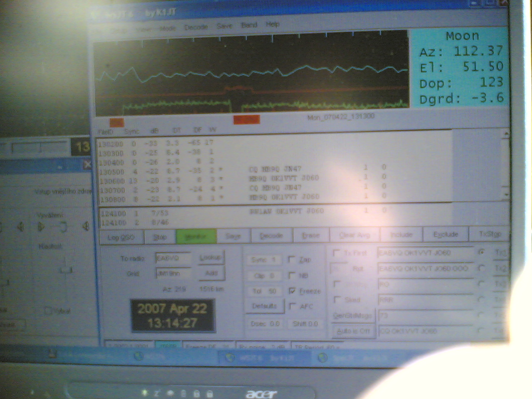Toggle the Vybrat checkbox in the mixer window

(48, 310)
